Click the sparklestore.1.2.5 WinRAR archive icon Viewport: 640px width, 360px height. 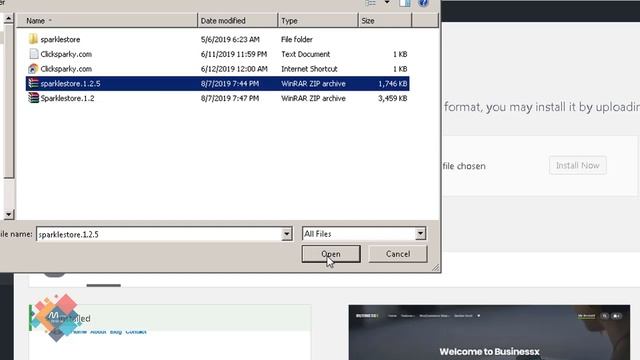click(33, 83)
